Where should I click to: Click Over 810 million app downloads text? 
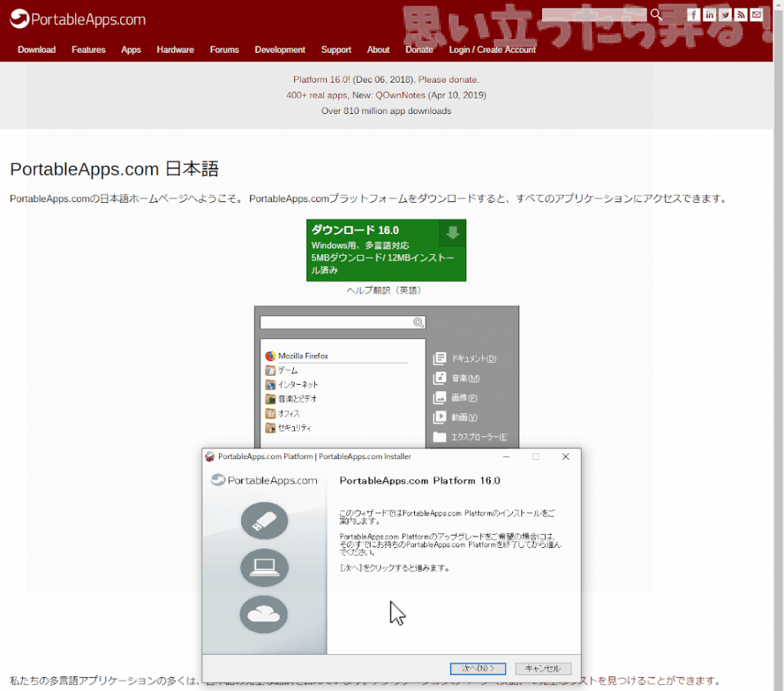[x=386, y=111]
